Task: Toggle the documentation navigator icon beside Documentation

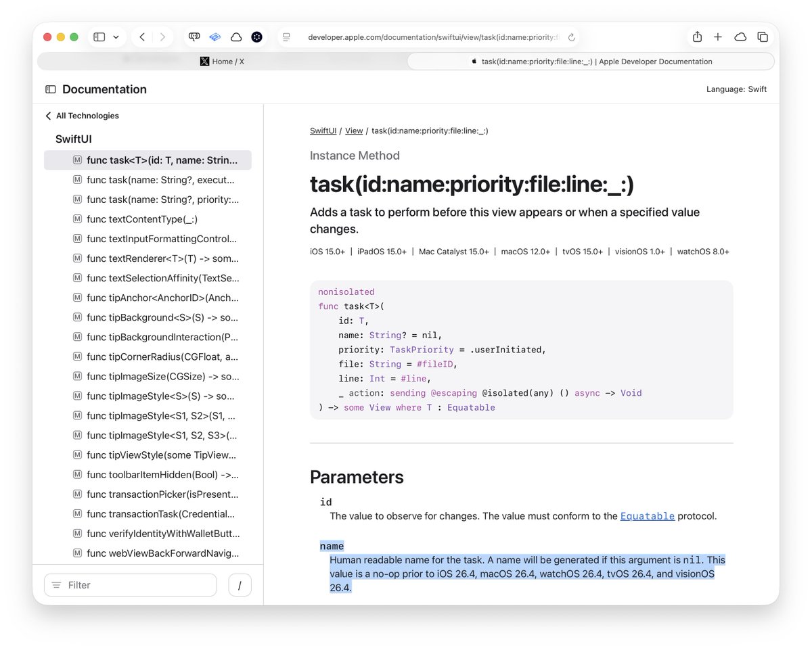Action: coord(51,89)
